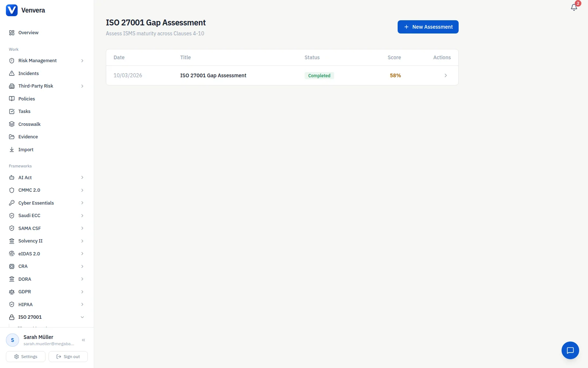Expand the Saudi ECC chevron

pos(82,216)
